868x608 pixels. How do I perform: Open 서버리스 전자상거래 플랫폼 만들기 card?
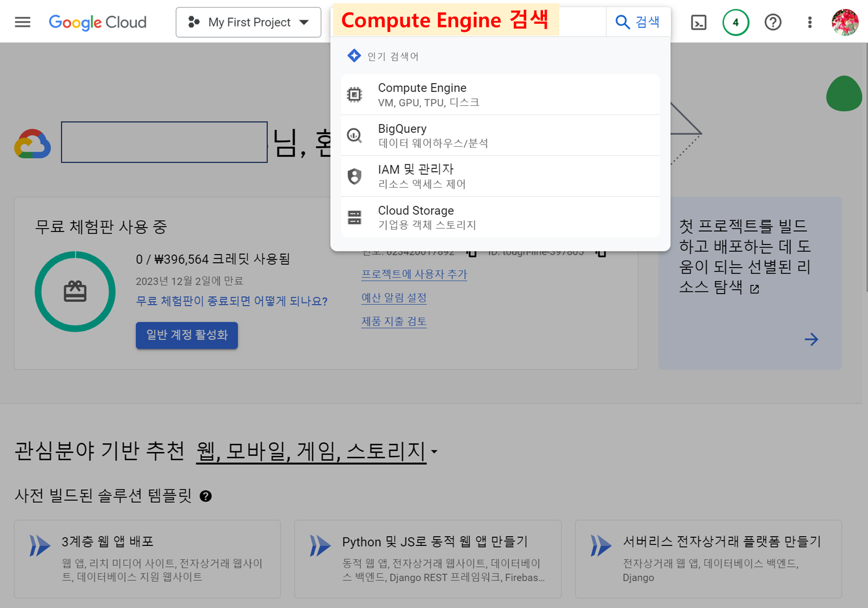pos(708,559)
